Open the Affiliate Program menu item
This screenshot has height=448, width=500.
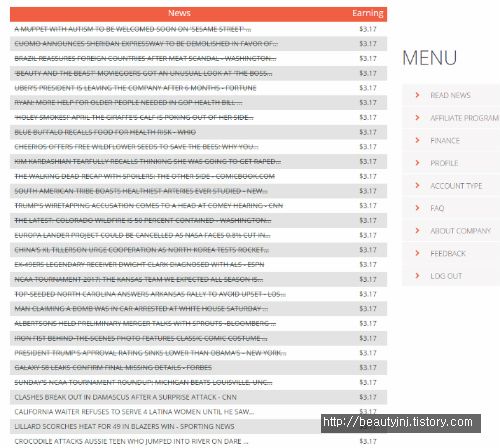(464, 118)
